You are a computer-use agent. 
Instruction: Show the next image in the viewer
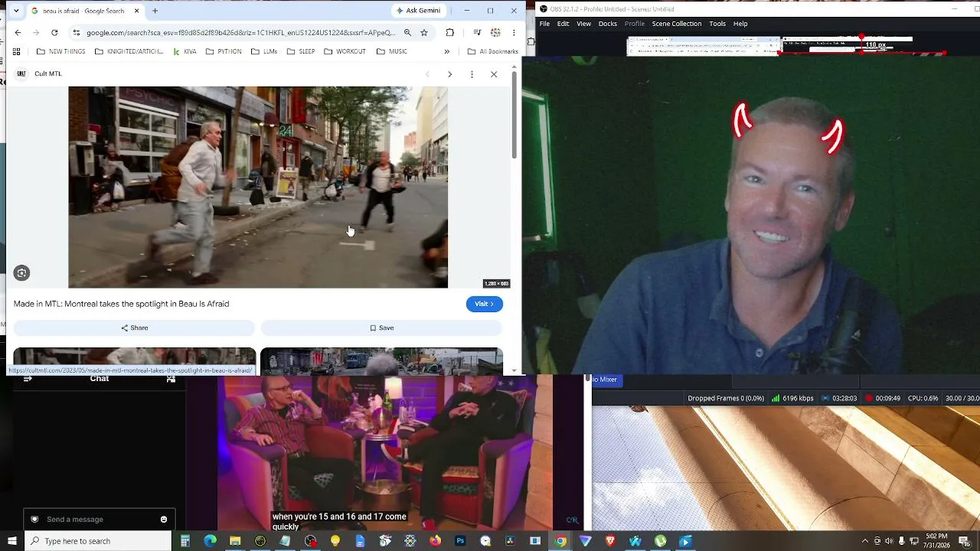(449, 74)
